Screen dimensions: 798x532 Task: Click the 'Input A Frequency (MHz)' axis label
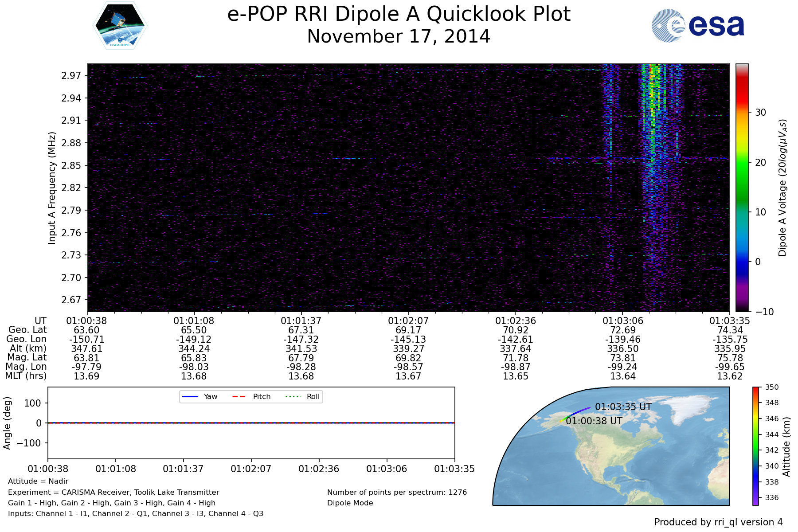point(52,188)
